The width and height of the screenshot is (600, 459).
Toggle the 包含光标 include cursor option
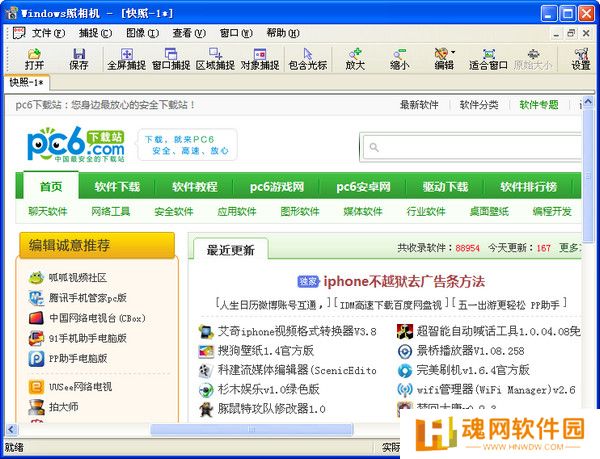[307, 58]
